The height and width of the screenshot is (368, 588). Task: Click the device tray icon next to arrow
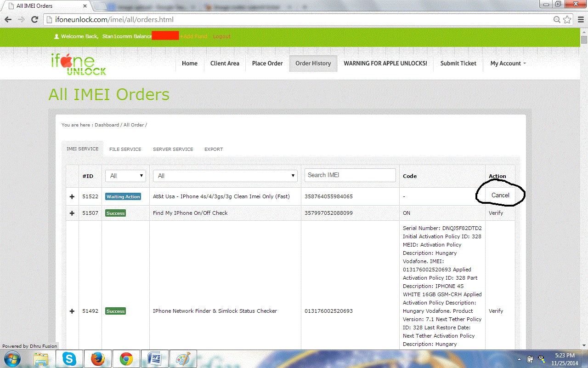[530, 359]
